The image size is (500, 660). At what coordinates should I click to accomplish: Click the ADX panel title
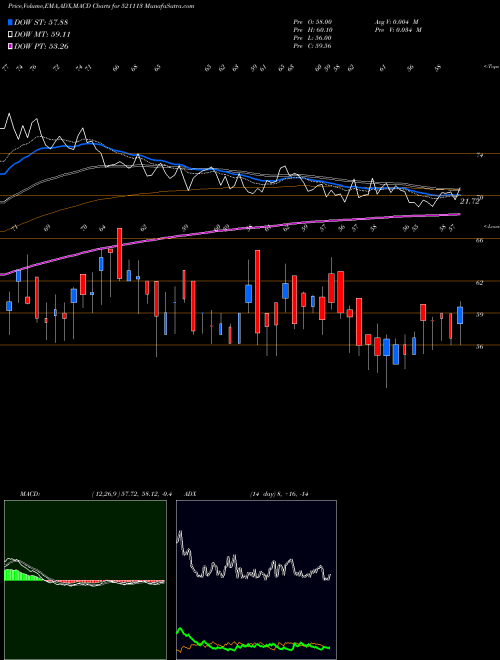tap(191, 494)
